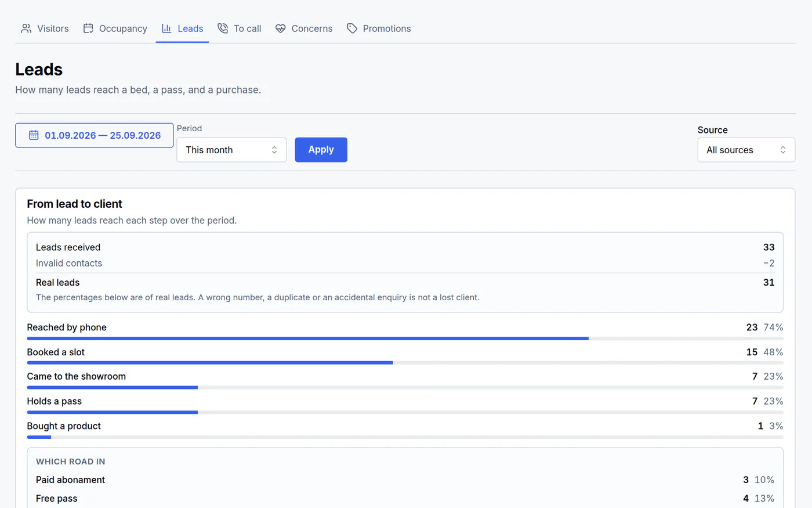Click the Leads received label
812x508 pixels.
click(x=68, y=247)
